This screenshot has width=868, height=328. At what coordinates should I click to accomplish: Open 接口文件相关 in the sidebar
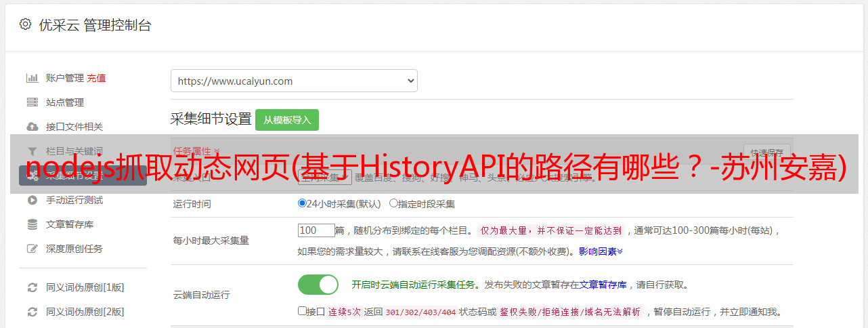74,127
